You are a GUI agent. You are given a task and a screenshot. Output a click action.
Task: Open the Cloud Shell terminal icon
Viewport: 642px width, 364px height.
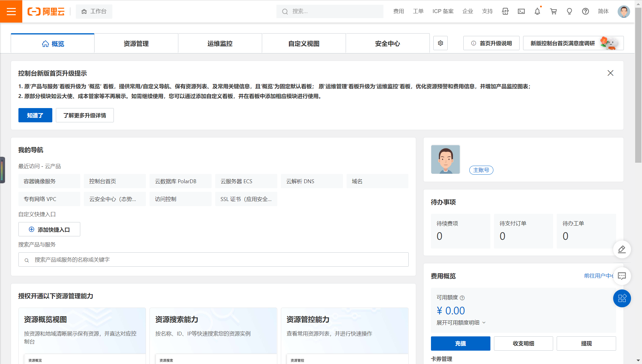pos(521,11)
